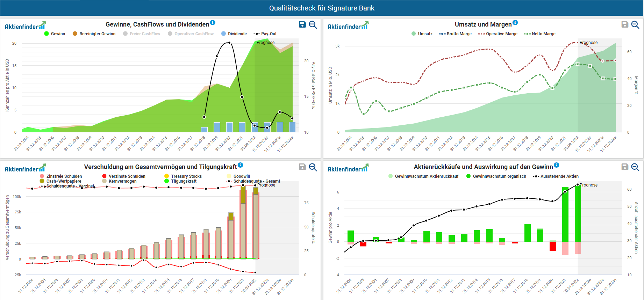Show info for Gewinne, CashFlows und Dividenden
The height and width of the screenshot is (300, 644).
[x=213, y=23]
